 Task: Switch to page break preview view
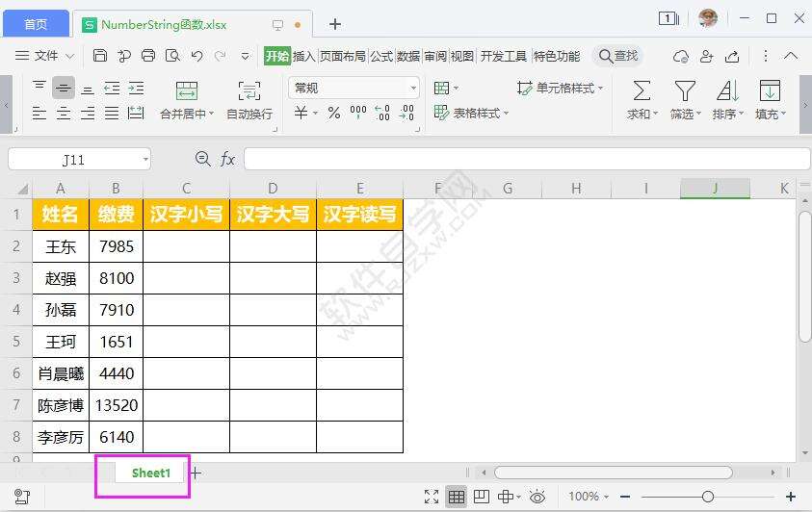pyautogui.click(x=481, y=497)
